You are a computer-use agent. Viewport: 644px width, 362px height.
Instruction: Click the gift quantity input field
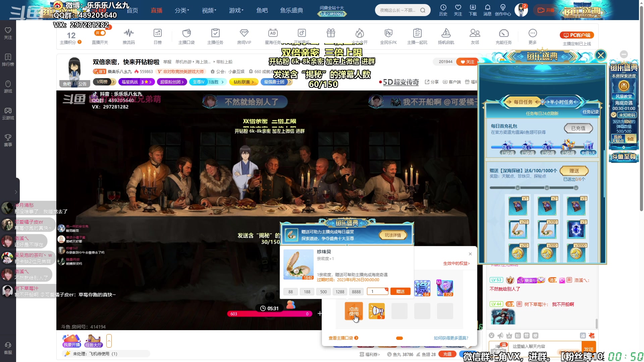[x=377, y=292]
